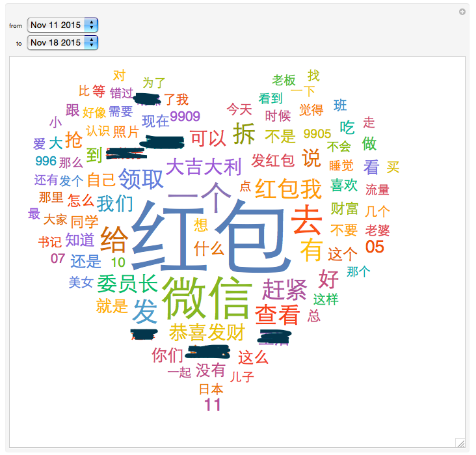
Task: Click the orange word 自己
Action: [101, 180]
